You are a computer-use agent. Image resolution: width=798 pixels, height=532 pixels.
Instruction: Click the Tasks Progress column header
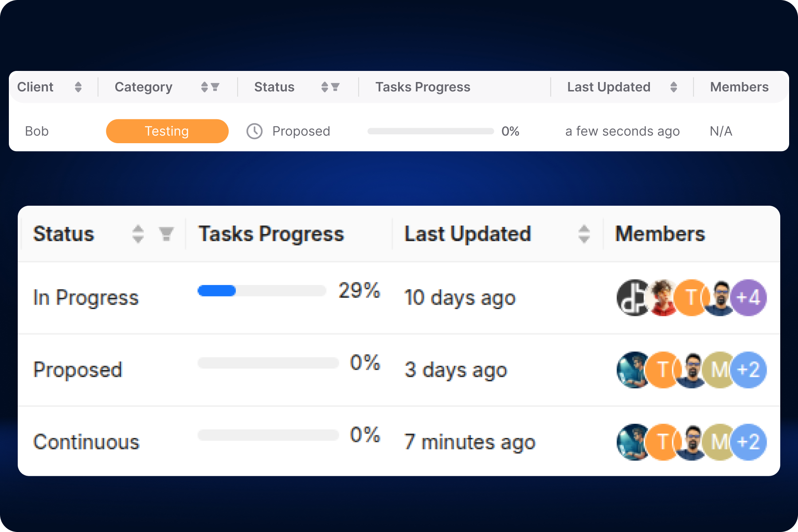(422, 87)
